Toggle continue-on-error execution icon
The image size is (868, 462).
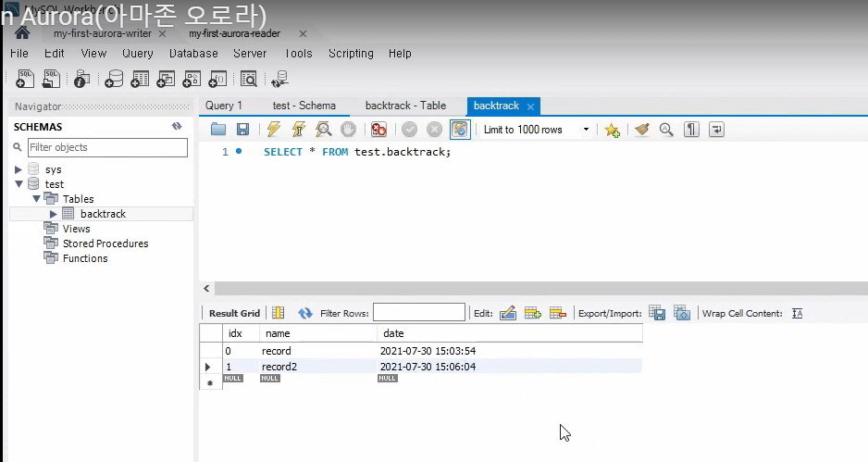pyautogui.click(x=378, y=130)
